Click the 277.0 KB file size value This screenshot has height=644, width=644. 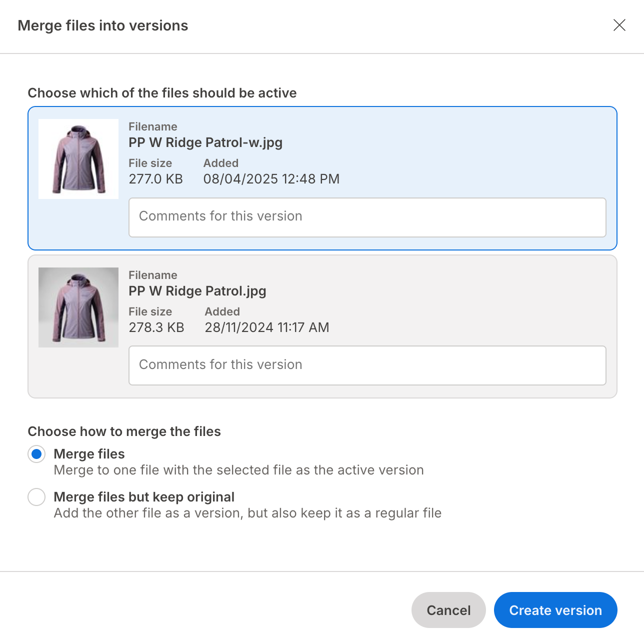(155, 179)
